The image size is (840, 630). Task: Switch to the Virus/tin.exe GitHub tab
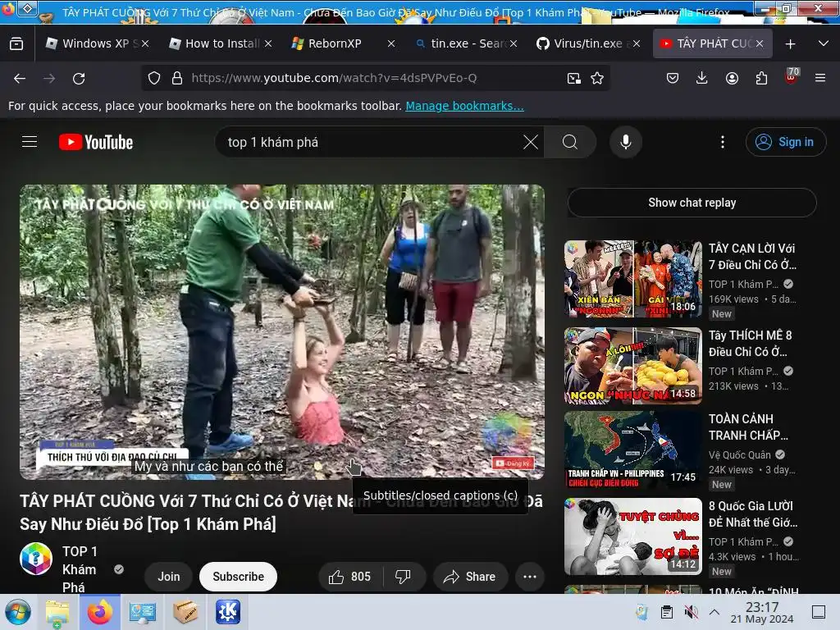[588, 44]
